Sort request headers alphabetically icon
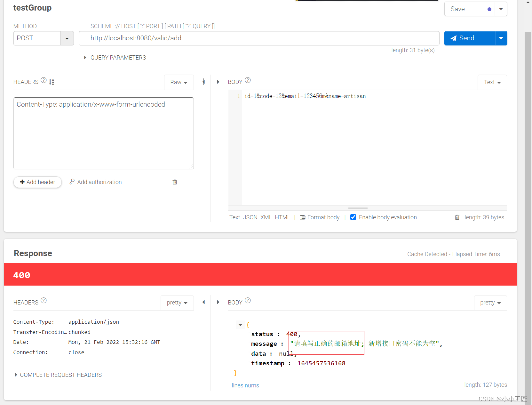 point(52,82)
